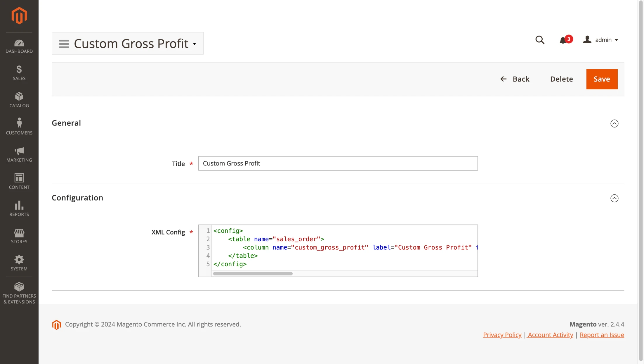This screenshot has height=364, width=644.
Task: Collapse the General section
Action: coord(615,123)
